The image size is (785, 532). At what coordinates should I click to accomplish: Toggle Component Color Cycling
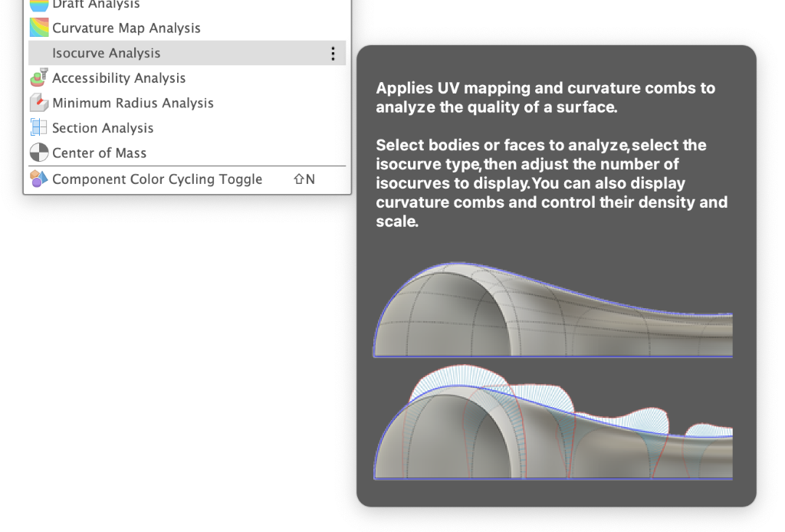coord(157,179)
